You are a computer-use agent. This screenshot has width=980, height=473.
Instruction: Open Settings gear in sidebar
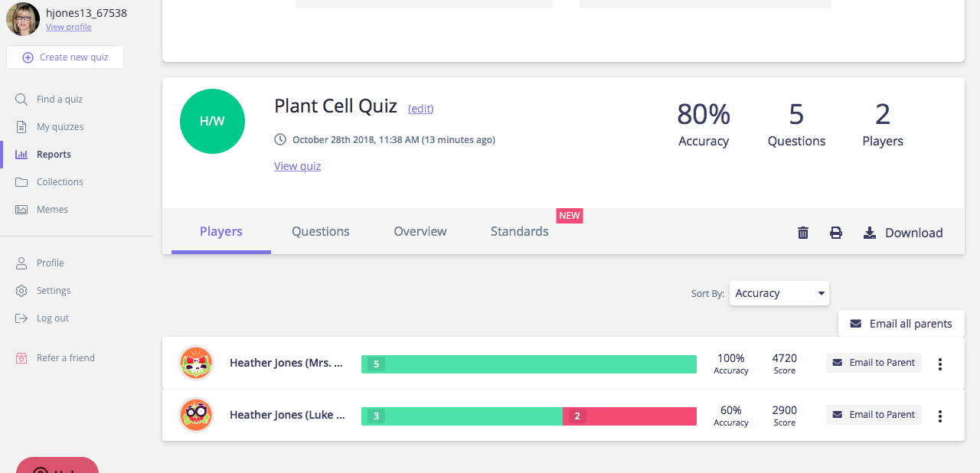click(21, 291)
